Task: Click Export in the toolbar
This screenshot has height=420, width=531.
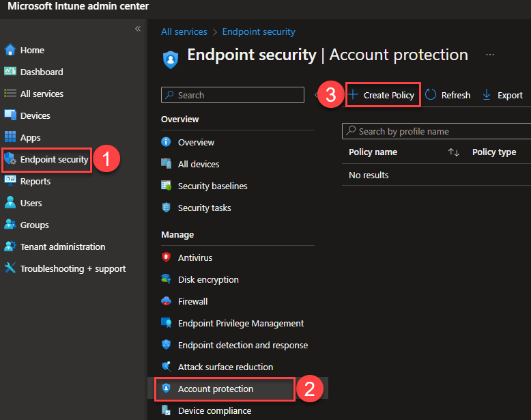Action: [x=502, y=95]
